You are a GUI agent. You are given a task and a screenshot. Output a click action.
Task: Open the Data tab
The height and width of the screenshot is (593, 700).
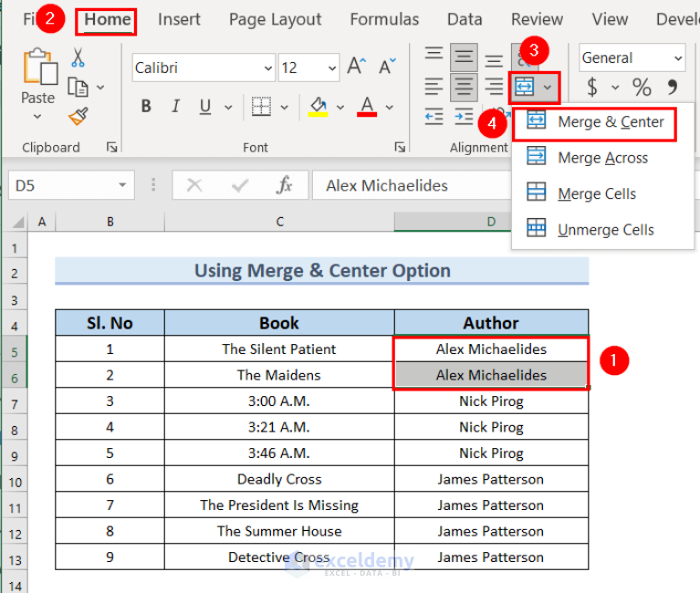(x=465, y=20)
